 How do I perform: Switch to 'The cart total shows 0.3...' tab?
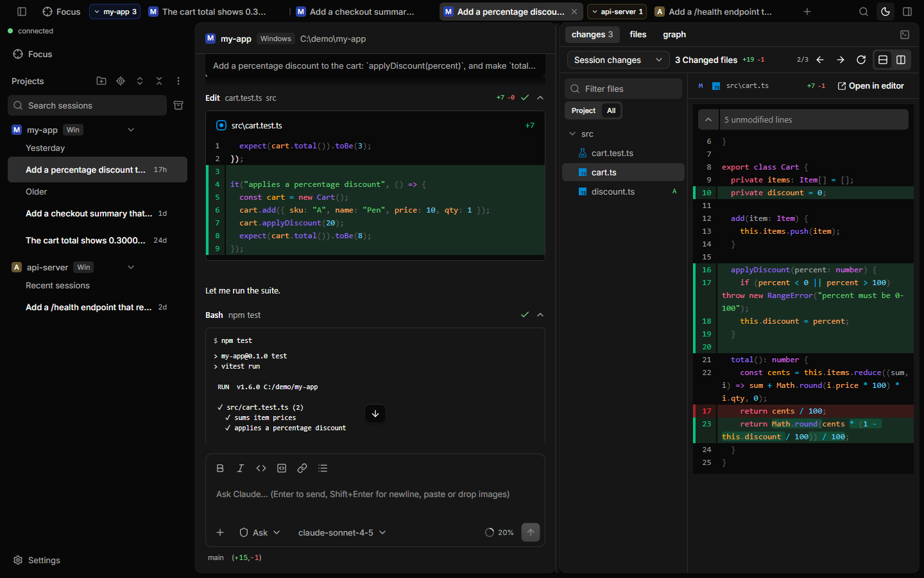207,12
